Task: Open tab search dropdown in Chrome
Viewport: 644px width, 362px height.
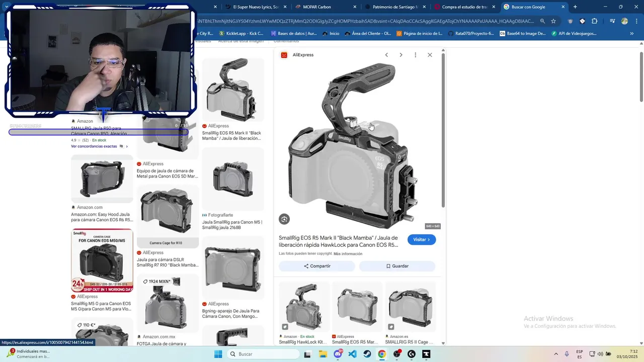Action: point(7,7)
